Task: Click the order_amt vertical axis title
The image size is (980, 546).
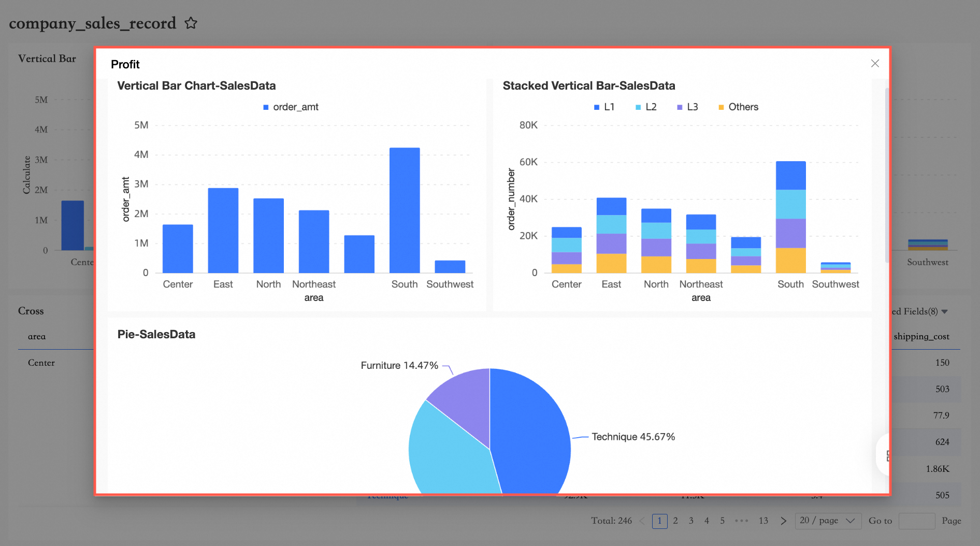Action: (126, 199)
